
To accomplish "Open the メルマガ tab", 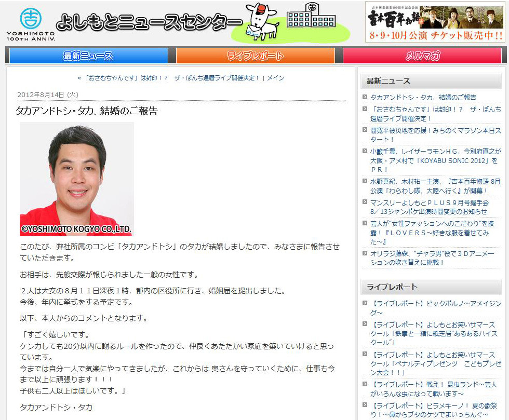I will coord(422,56).
